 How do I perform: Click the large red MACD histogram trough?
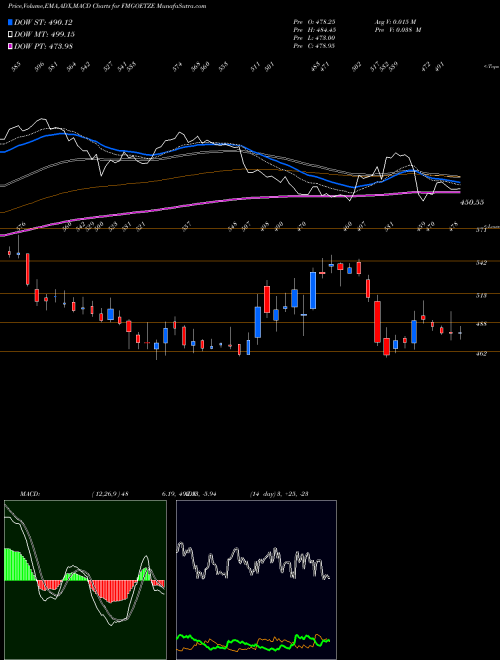pyautogui.click(x=112, y=591)
